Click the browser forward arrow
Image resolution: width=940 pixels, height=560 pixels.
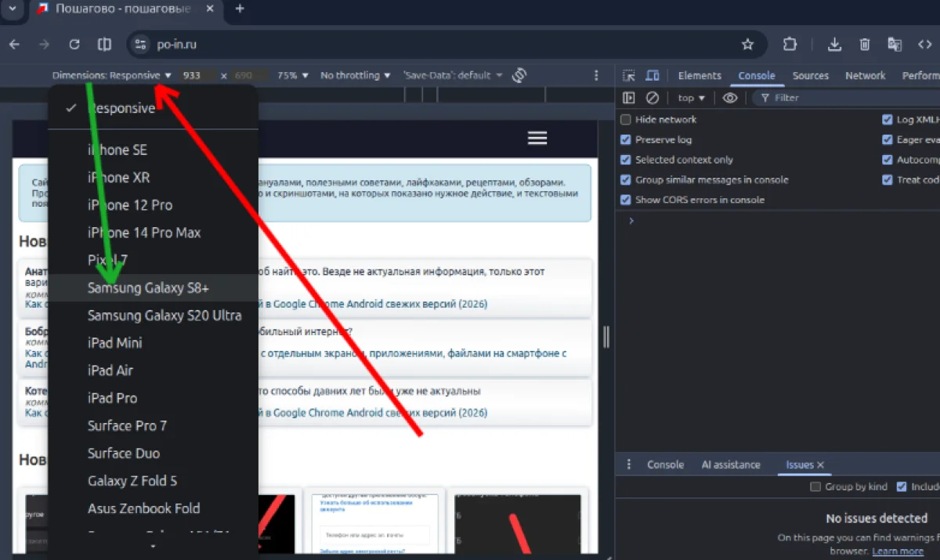point(44,45)
